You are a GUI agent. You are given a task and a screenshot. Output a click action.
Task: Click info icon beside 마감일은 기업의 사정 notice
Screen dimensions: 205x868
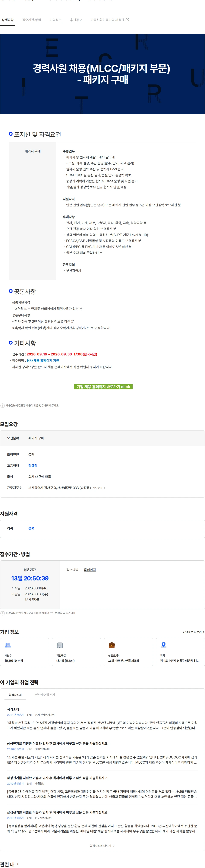(x=3, y=613)
